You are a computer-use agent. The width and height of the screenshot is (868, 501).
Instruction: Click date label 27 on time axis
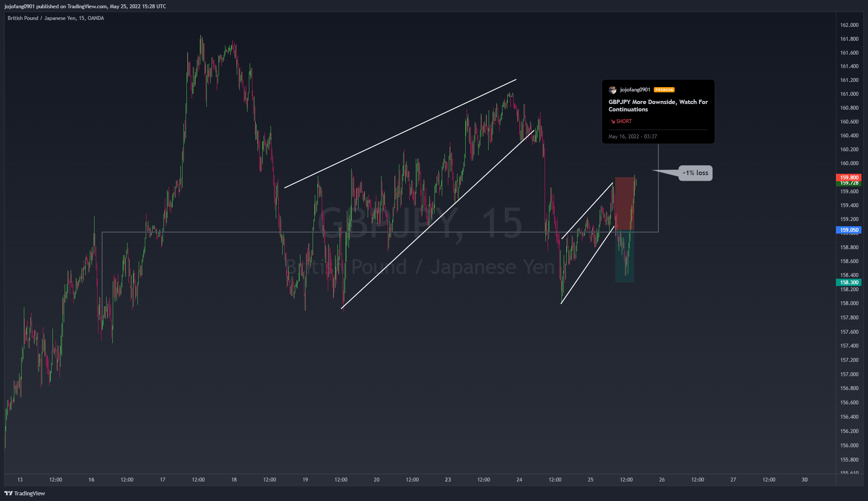[x=733, y=480]
